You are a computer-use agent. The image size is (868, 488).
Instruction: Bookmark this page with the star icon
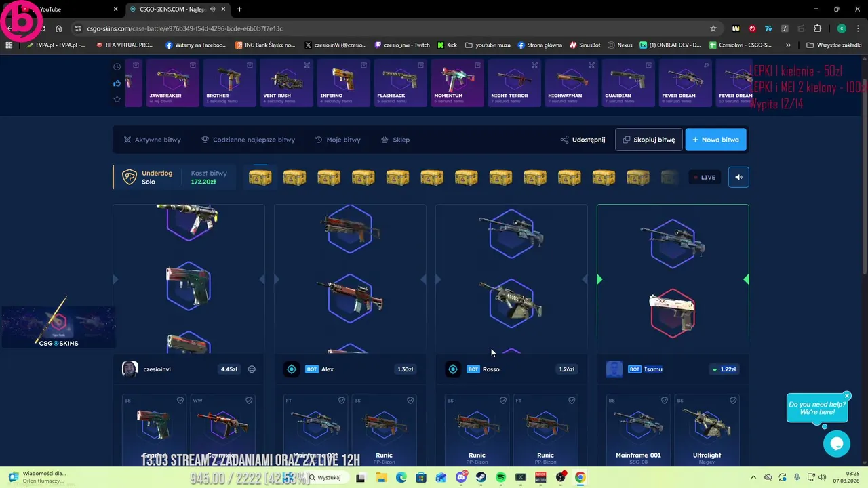(713, 28)
